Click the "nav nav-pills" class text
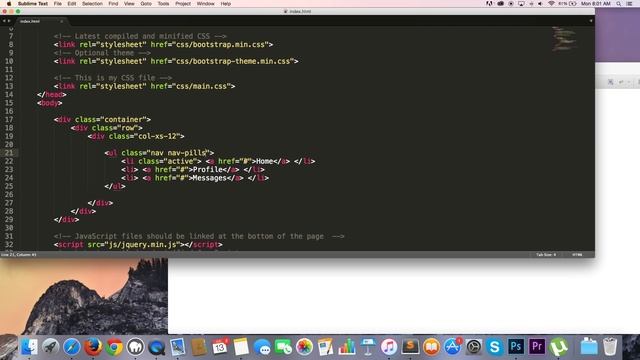 (178, 153)
